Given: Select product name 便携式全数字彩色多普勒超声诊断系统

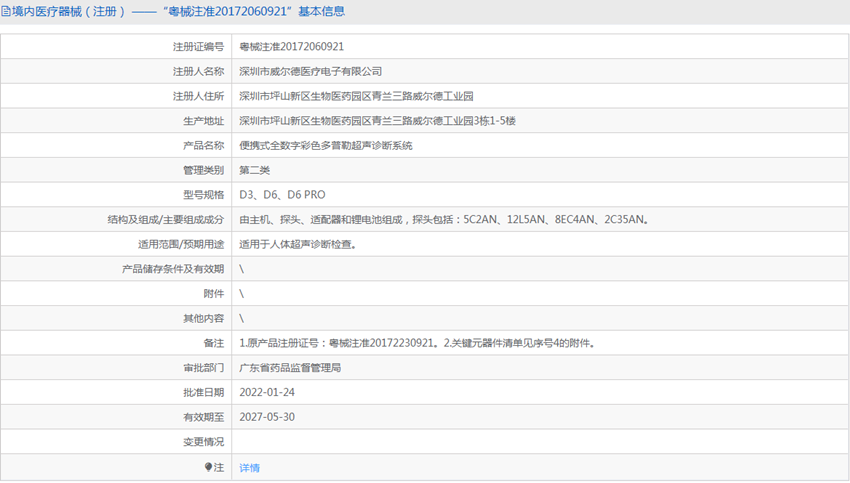Looking at the screenshot, I should click(x=326, y=146).
